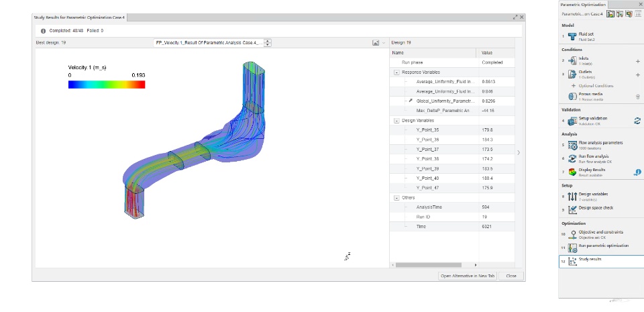Screen dimensions: 644x312
Task: Select the AnalysisTime row
Action: click(x=452, y=207)
